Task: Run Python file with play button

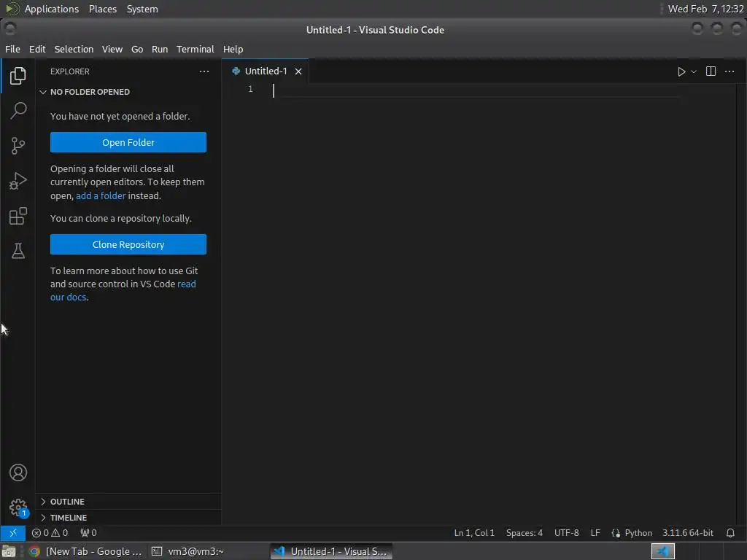Action: coord(681,71)
